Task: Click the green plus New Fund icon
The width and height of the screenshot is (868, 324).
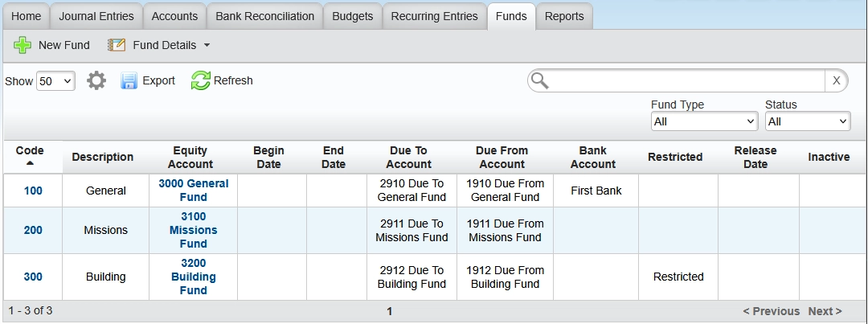Action: 23,45
